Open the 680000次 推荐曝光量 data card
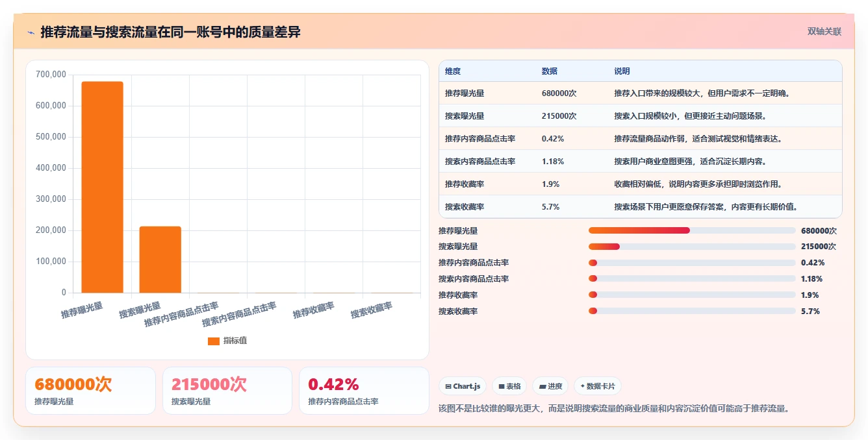Screen dimensions: 868x440 (x=91, y=391)
